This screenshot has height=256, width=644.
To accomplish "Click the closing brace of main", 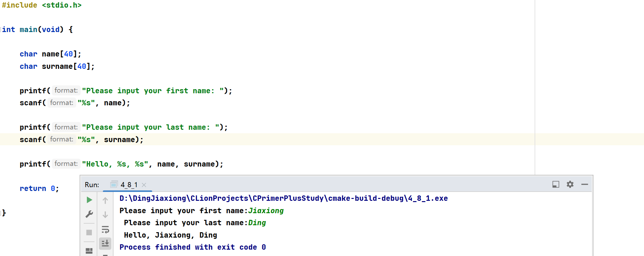I will 4,213.
